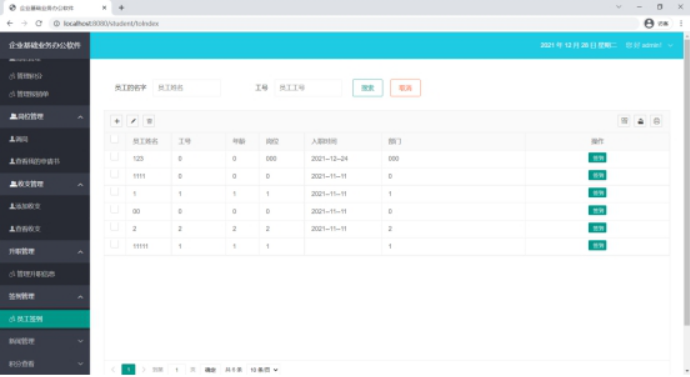690x377 pixels.
Task: Click the add (plus) icon above the table
Action: point(117,121)
